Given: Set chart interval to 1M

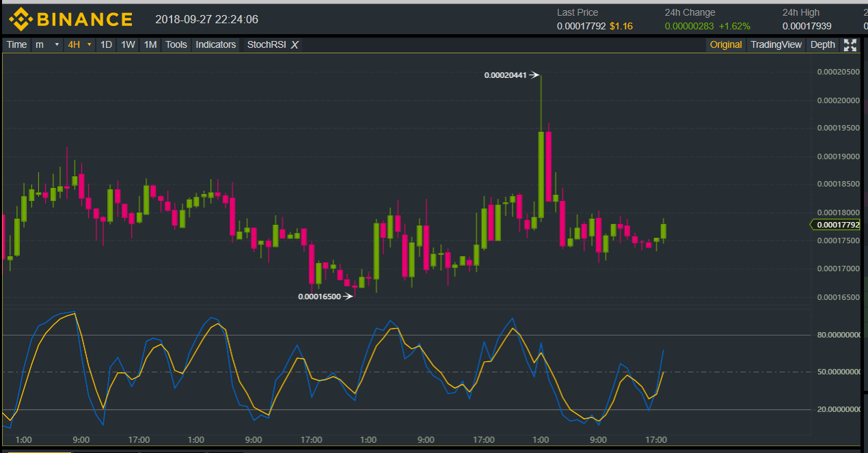Looking at the screenshot, I should (x=150, y=45).
